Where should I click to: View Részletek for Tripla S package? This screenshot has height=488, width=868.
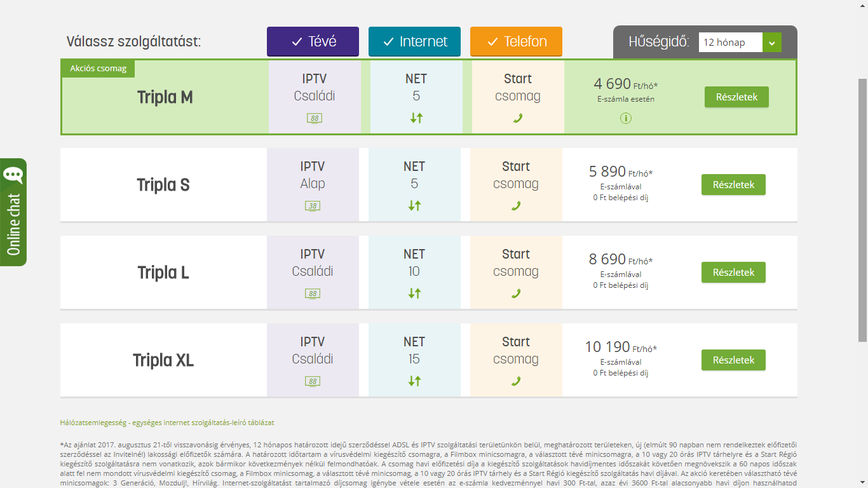pyautogui.click(x=733, y=184)
